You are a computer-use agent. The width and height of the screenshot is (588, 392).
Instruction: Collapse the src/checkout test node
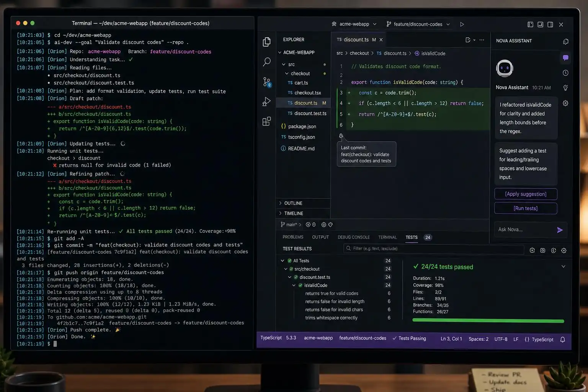(286, 269)
